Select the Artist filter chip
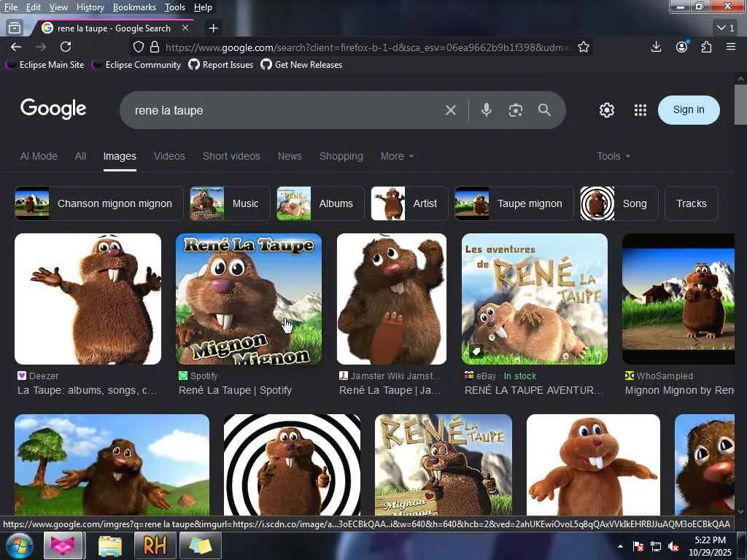The height and width of the screenshot is (560, 747). [x=409, y=203]
